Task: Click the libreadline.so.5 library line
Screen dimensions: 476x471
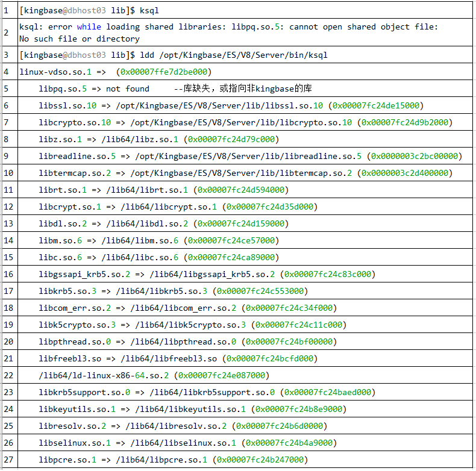Action: pyautogui.click(x=251, y=156)
